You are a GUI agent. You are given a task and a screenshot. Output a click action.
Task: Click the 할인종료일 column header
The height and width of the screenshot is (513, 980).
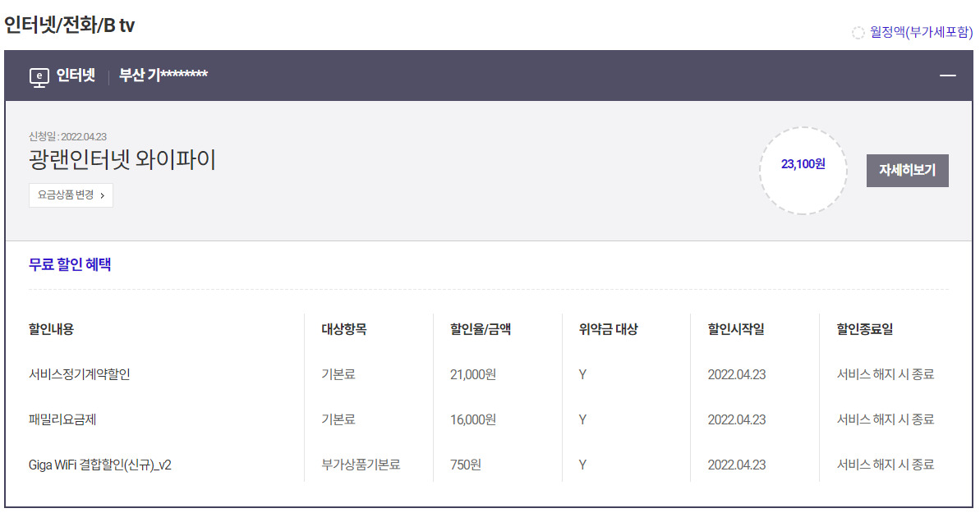tap(865, 329)
